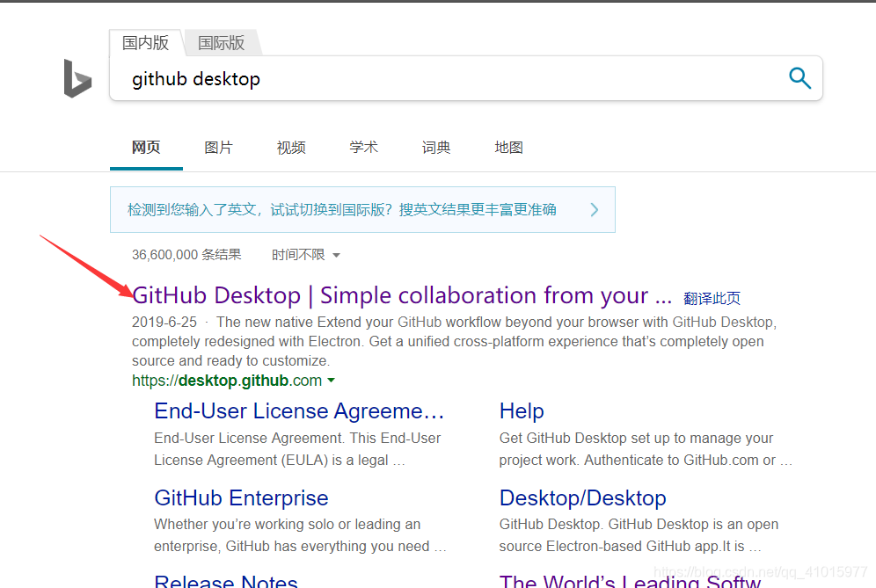
Task: Click the 2019-6-25 result date text
Action: pyautogui.click(x=164, y=323)
